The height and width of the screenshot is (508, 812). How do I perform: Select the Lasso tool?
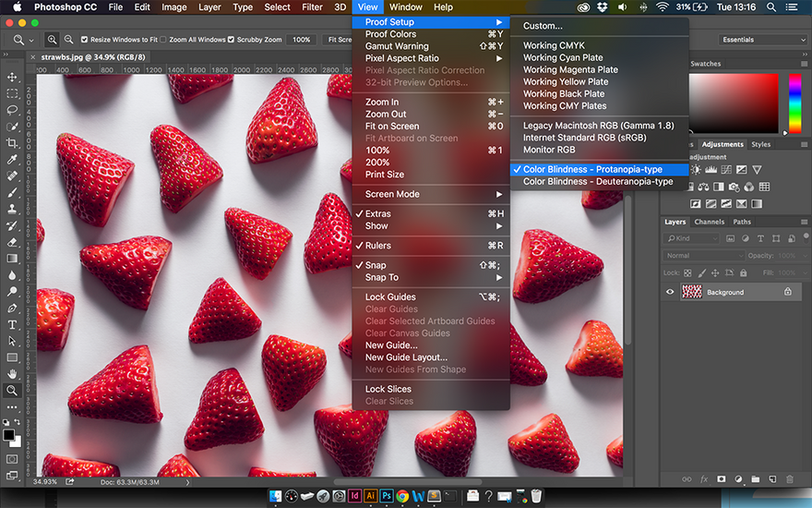[12, 111]
